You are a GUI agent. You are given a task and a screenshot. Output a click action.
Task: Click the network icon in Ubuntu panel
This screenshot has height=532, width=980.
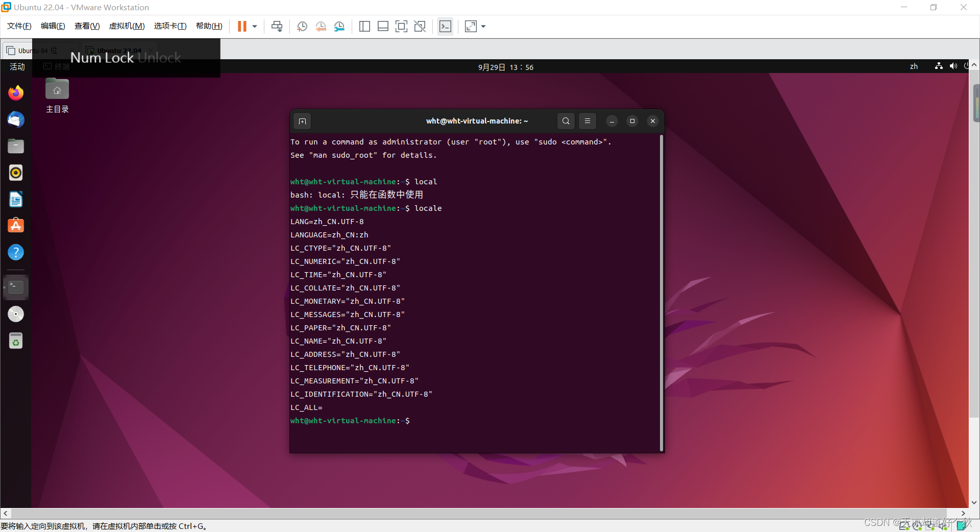[x=939, y=66]
